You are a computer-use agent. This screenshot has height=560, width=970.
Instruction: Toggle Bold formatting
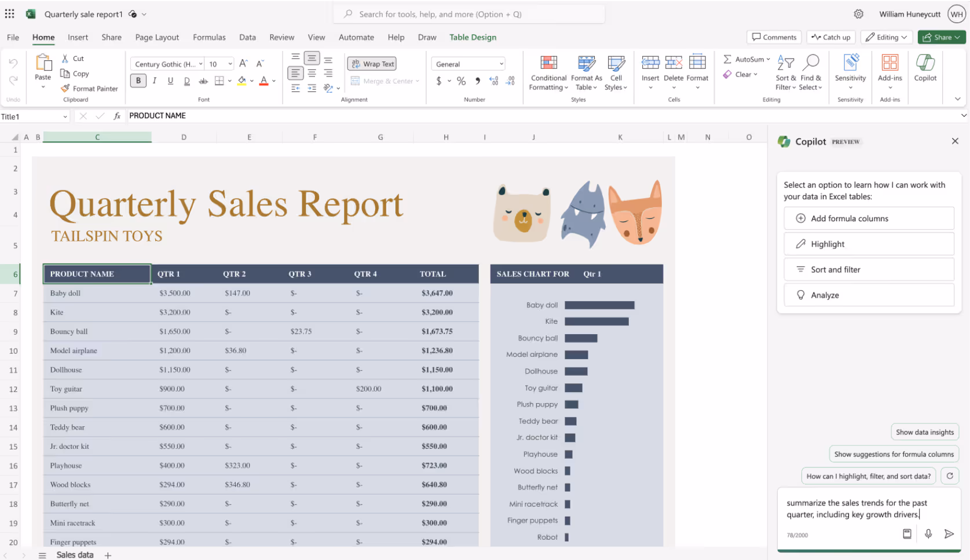138,81
